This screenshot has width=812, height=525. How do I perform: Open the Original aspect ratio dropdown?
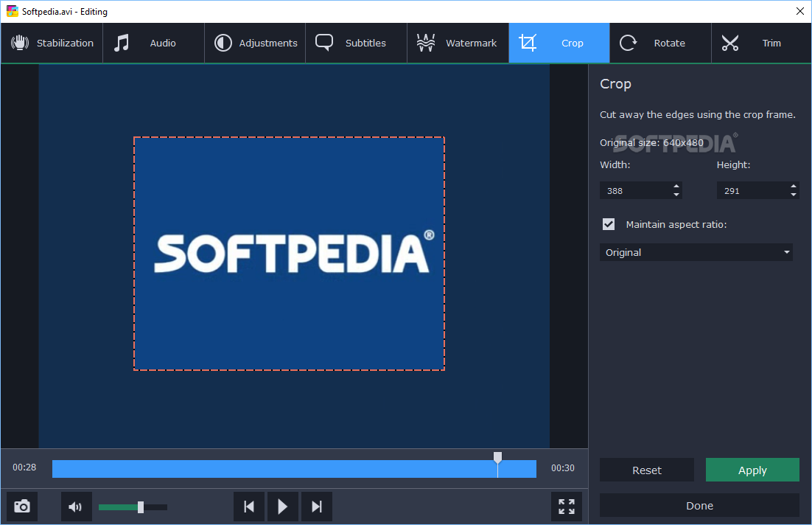click(696, 252)
